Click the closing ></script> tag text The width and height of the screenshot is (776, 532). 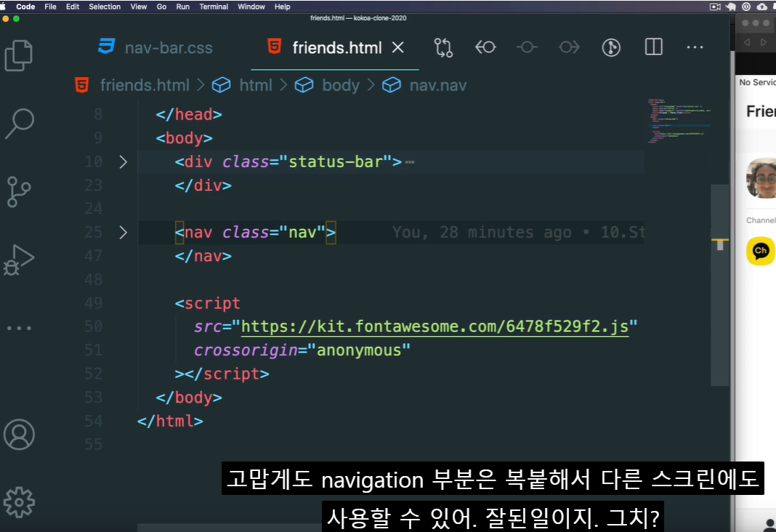[222, 374]
